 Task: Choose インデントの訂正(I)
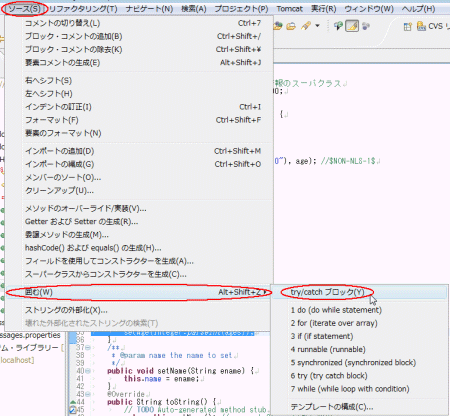[139, 107]
